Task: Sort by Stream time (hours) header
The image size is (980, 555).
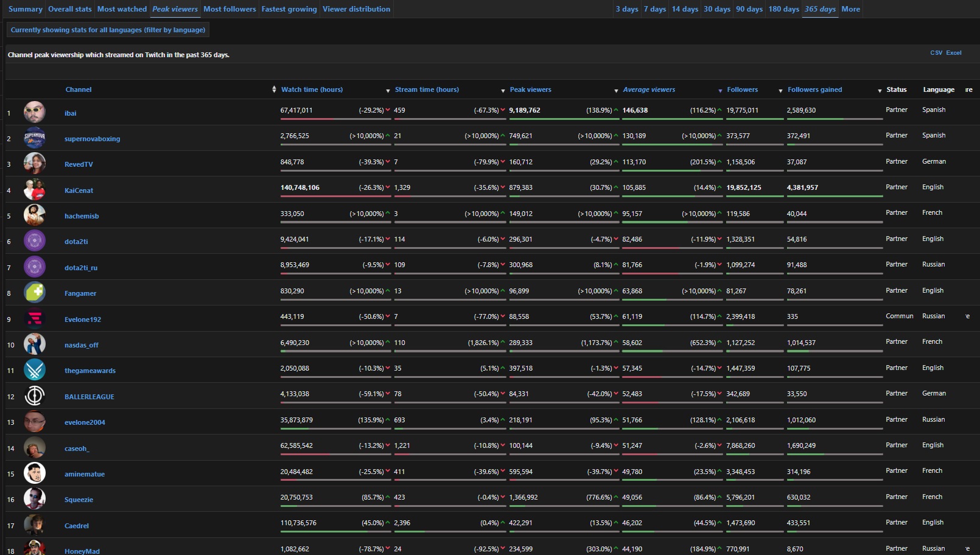Action: pyautogui.click(x=427, y=89)
